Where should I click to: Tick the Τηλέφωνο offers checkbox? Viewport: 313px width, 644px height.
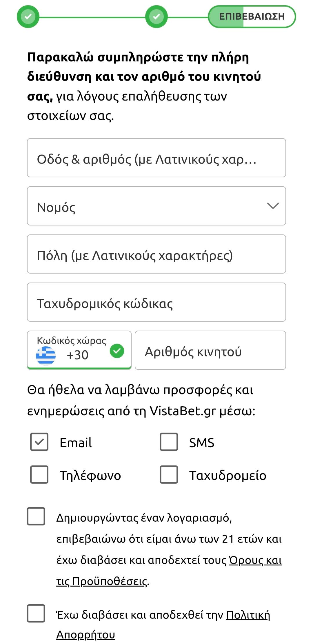point(39,475)
